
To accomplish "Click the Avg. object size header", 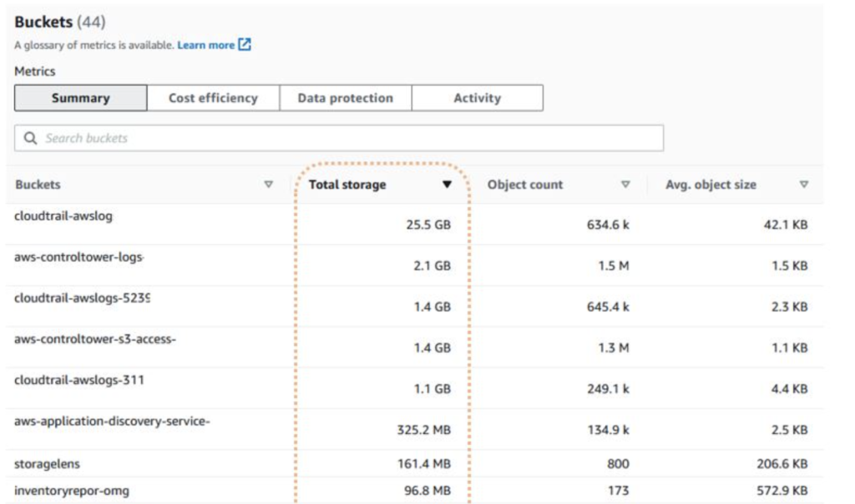I will (x=711, y=184).
